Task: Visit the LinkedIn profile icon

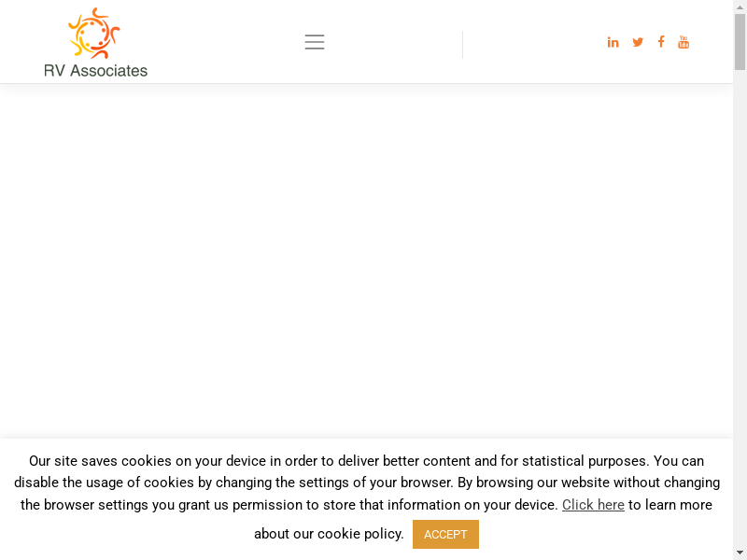Action: coord(613,42)
